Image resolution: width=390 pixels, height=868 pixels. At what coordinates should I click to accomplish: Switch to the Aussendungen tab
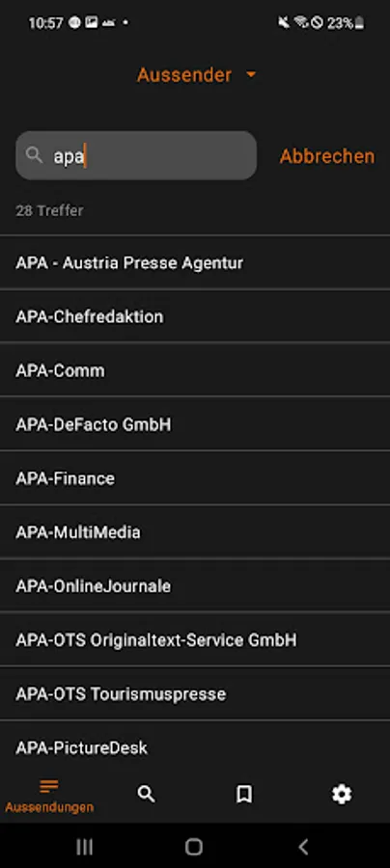pyautogui.click(x=49, y=796)
